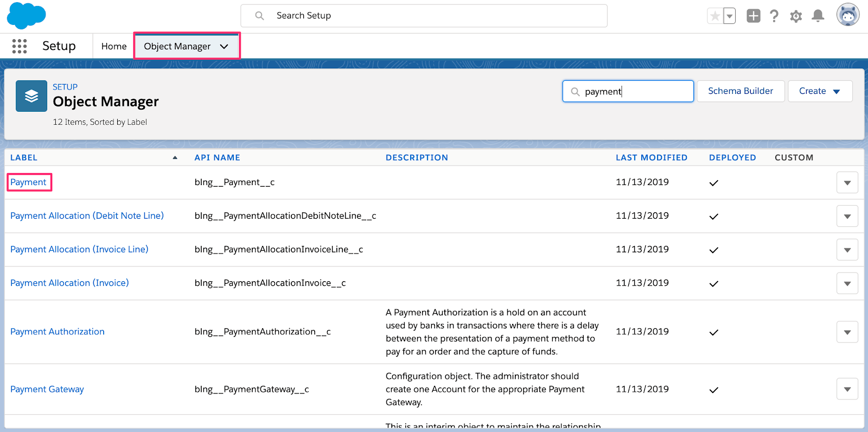The image size is (868, 432).
Task: Open row actions for Payment Authorization
Action: pos(847,332)
